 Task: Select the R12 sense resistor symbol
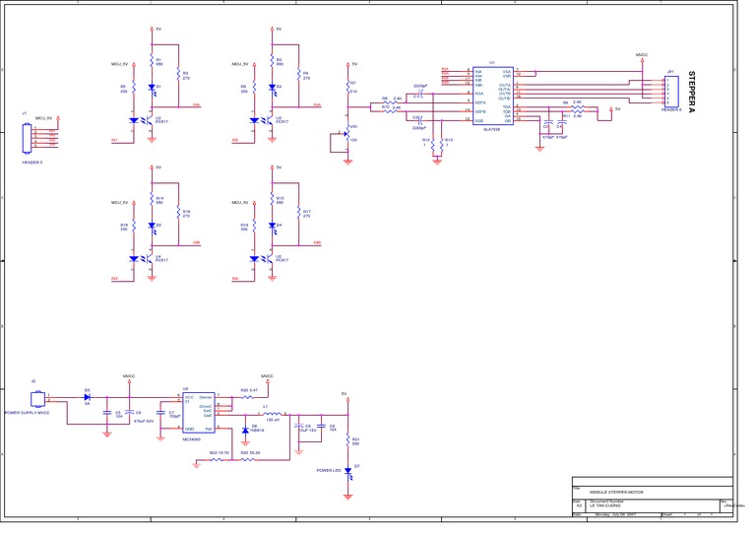click(x=433, y=144)
